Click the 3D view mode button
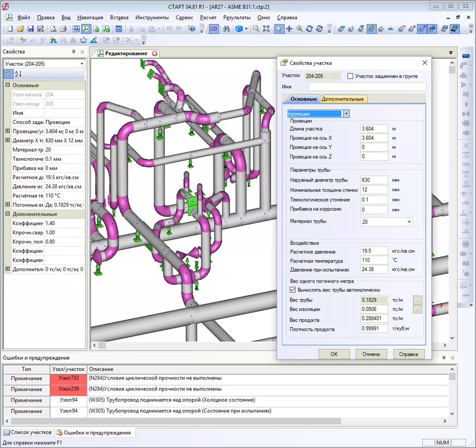 click(214, 29)
